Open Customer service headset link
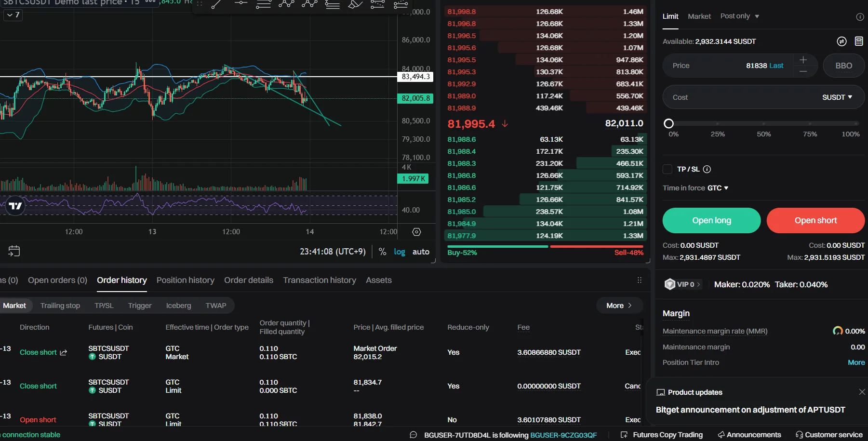The image size is (868, 441). (x=829, y=435)
